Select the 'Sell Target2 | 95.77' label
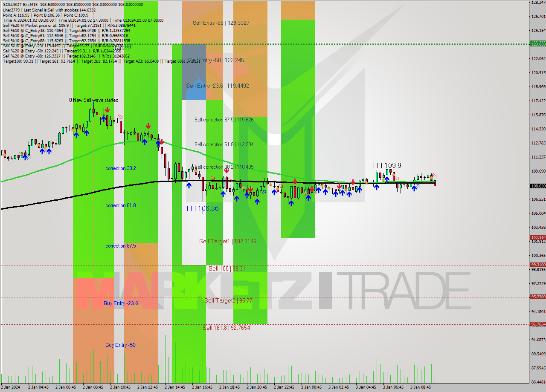Image resolution: width=546 pixels, height=392 pixels. [x=228, y=300]
